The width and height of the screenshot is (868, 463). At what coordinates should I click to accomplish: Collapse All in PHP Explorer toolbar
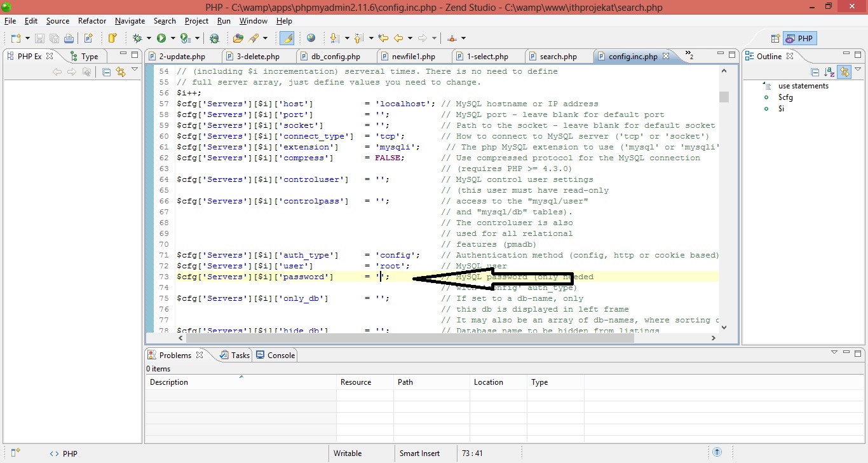tap(106, 72)
